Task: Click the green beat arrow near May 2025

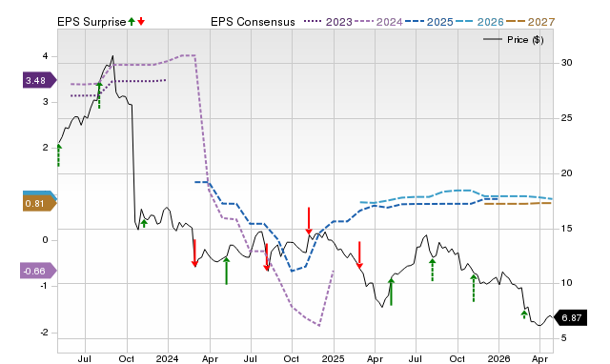Action: coord(391,292)
